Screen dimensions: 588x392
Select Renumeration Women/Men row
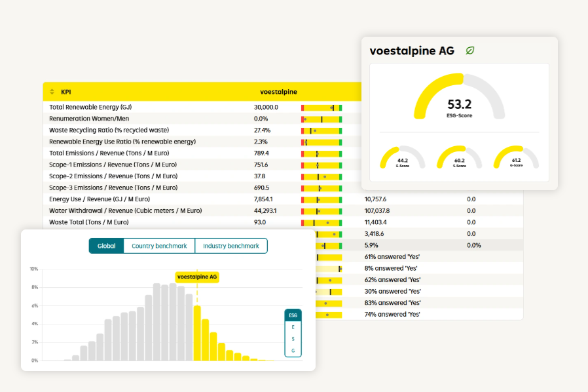point(202,119)
